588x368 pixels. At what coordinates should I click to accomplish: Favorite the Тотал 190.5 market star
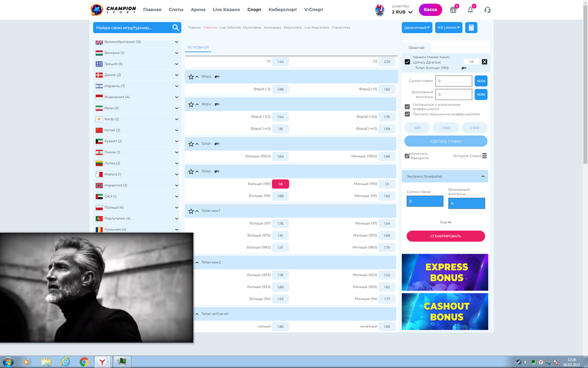tap(191, 144)
